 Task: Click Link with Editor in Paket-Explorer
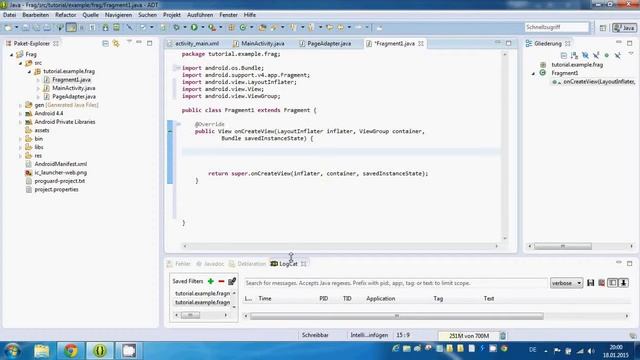coord(116,43)
